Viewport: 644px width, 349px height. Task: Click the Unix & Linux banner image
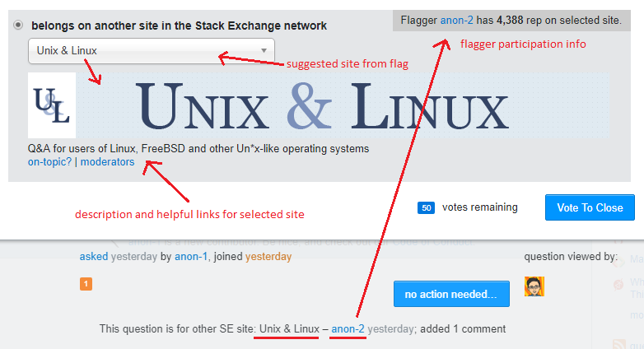tap(342, 105)
